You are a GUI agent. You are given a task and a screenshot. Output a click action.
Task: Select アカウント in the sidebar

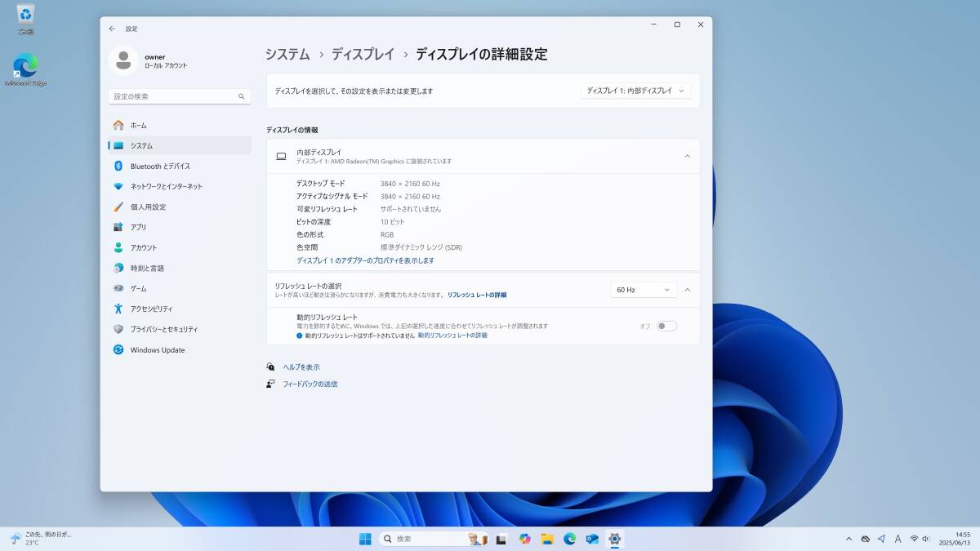147,247
